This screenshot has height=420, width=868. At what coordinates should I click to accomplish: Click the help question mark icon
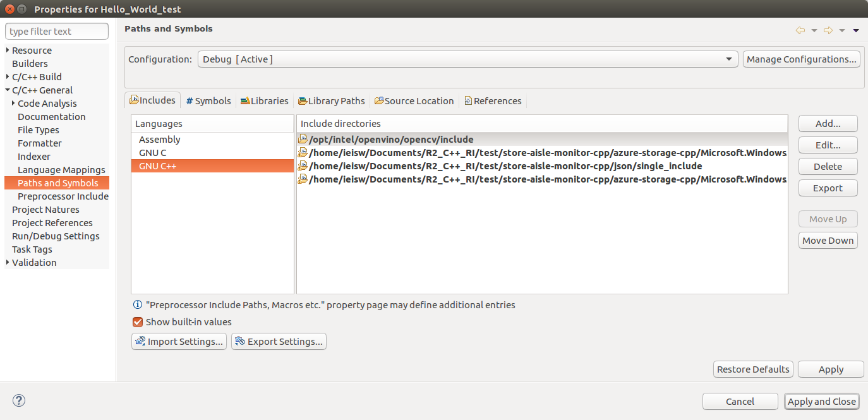pos(19,400)
